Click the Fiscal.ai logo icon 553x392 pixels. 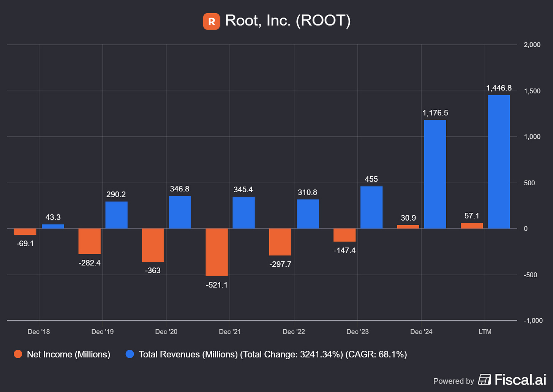[485, 379]
